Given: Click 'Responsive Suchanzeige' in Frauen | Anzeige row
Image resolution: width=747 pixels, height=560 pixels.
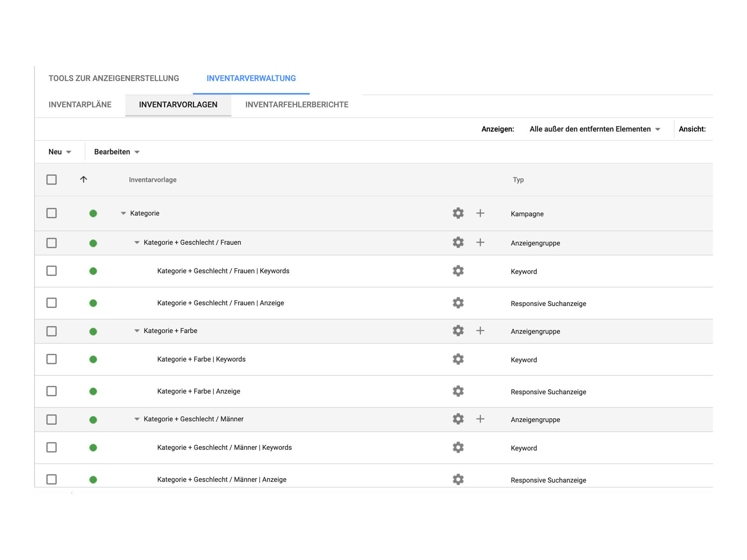Looking at the screenshot, I should click(549, 303).
